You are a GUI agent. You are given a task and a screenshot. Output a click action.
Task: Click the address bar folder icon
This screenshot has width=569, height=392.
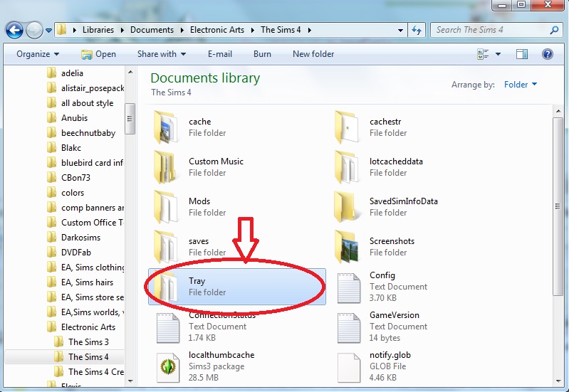(x=62, y=30)
